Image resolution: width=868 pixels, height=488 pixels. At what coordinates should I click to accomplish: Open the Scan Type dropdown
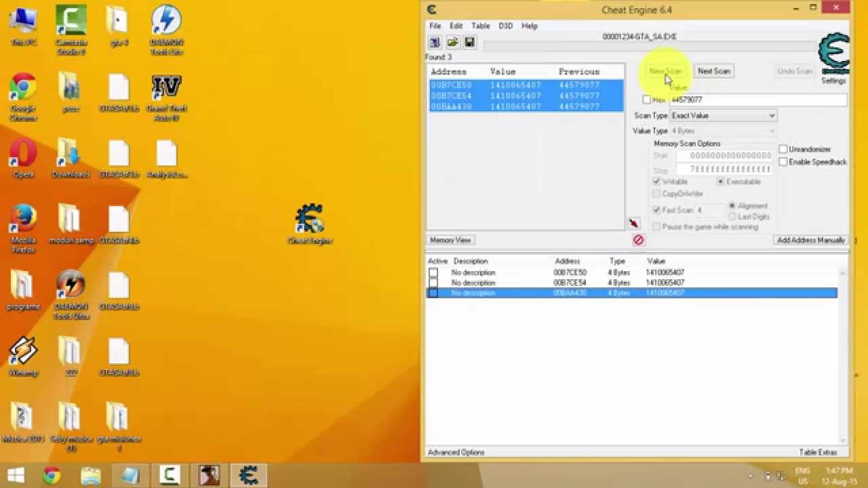click(x=723, y=116)
